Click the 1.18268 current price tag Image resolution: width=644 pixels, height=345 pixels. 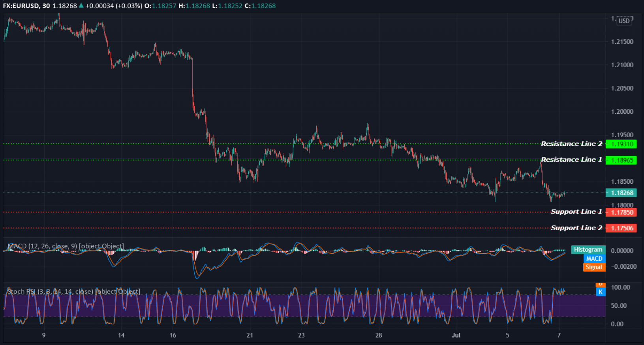pyautogui.click(x=621, y=193)
